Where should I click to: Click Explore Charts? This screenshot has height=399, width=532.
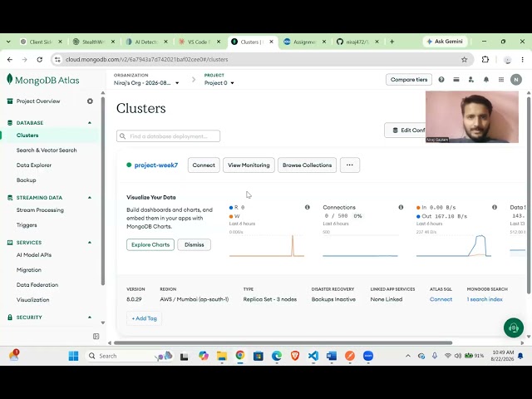pyautogui.click(x=150, y=244)
